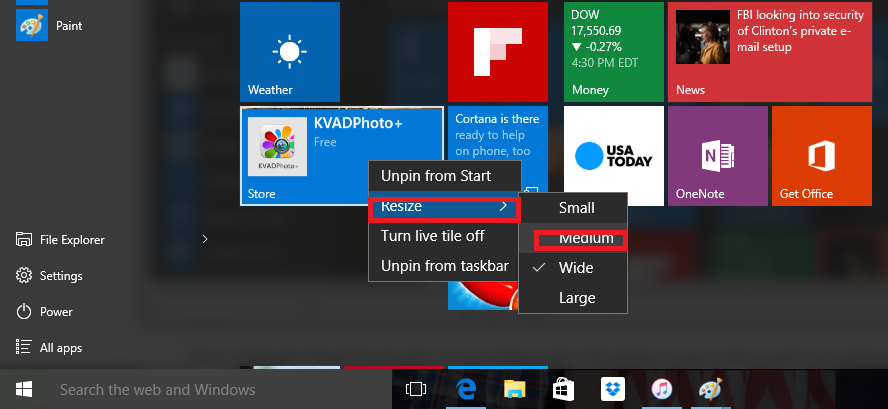Image resolution: width=888 pixels, height=409 pixels.
Task: Show All apps list
Action: pyautogui.click(x=49, y=348)
